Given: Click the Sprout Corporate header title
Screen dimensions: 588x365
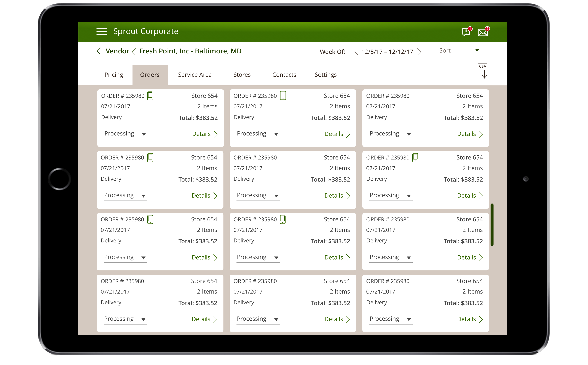Looking at the screenshot, I should pos(146,31).
